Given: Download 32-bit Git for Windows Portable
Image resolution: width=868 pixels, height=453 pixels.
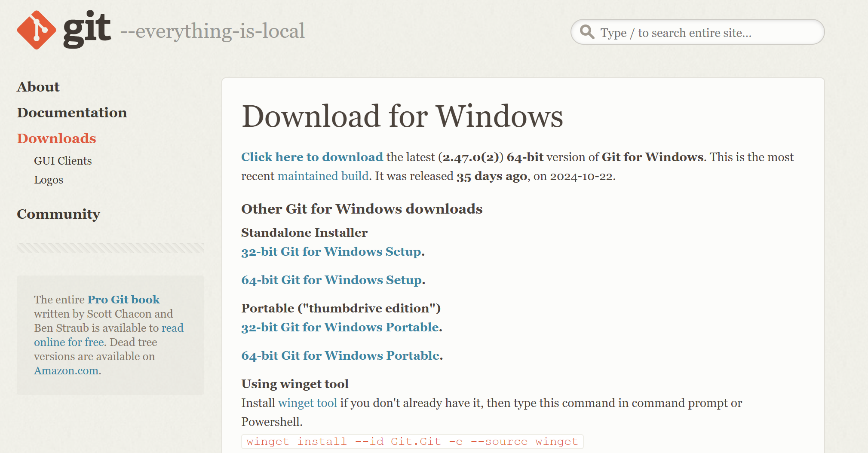Looking at the screenshot, I should click(340, 327).
